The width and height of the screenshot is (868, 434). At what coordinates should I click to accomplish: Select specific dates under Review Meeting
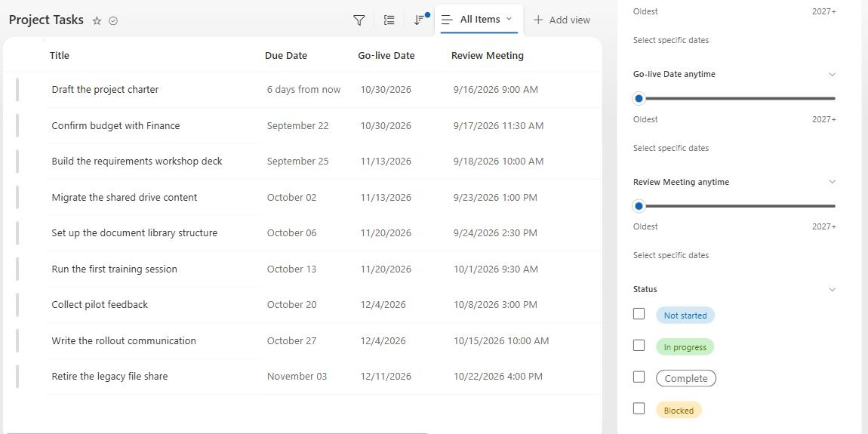[x=671, y=255]
